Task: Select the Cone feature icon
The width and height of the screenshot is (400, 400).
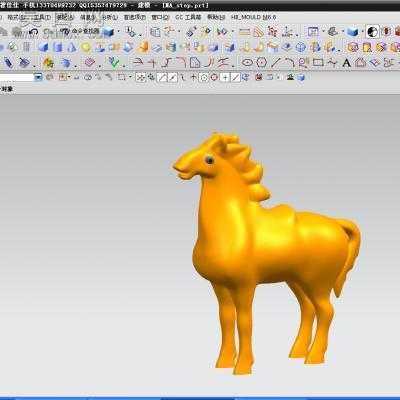Action: [71, 47]
